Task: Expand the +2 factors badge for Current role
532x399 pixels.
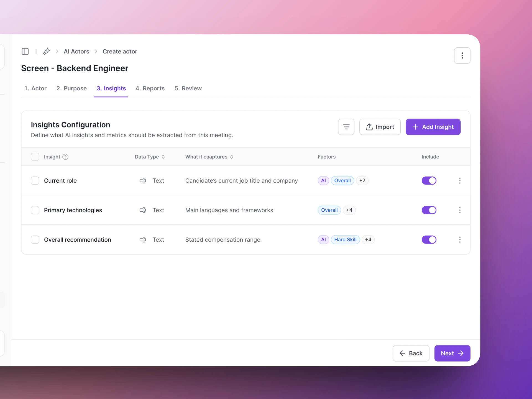Action: coord(362,181)
